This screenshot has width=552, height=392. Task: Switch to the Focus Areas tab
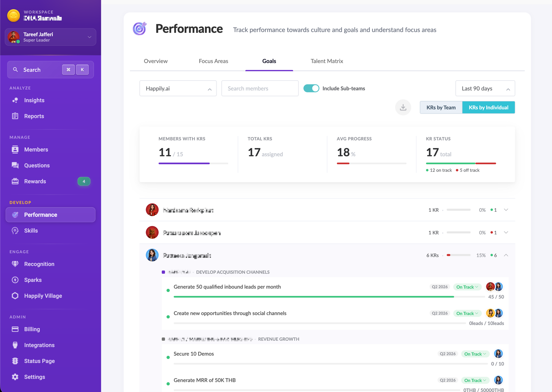(x=213, y=61)
